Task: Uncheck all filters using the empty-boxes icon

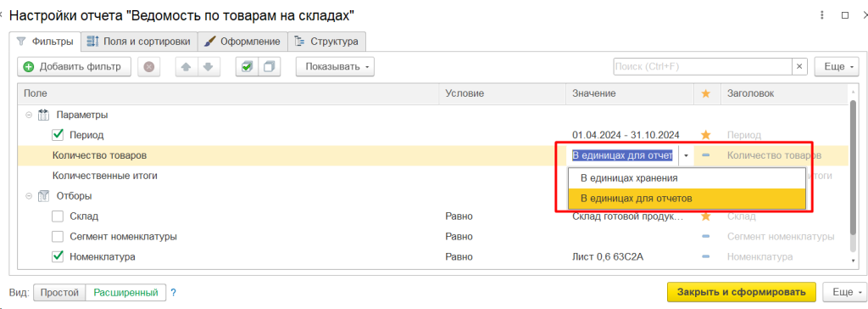Action: pos(270,66)
